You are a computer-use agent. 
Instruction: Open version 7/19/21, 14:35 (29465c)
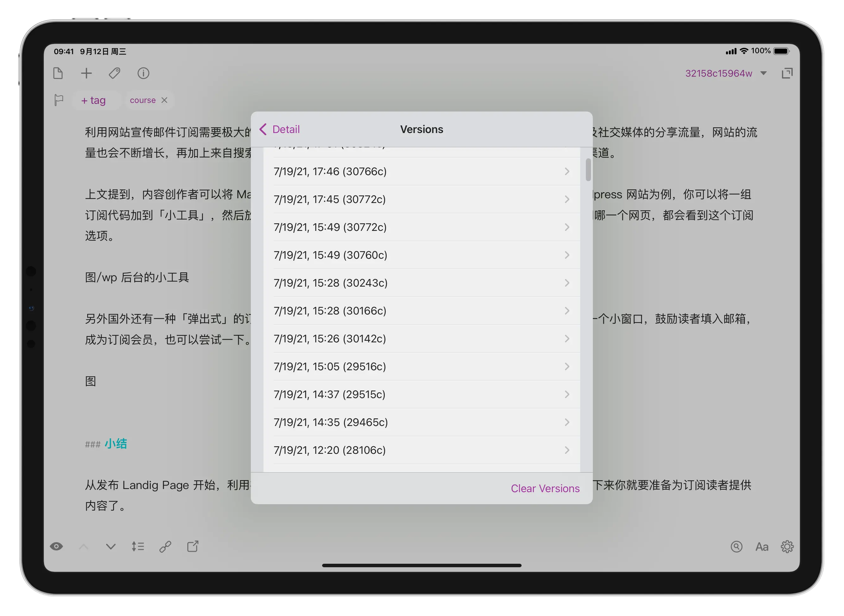coord(422,422)
